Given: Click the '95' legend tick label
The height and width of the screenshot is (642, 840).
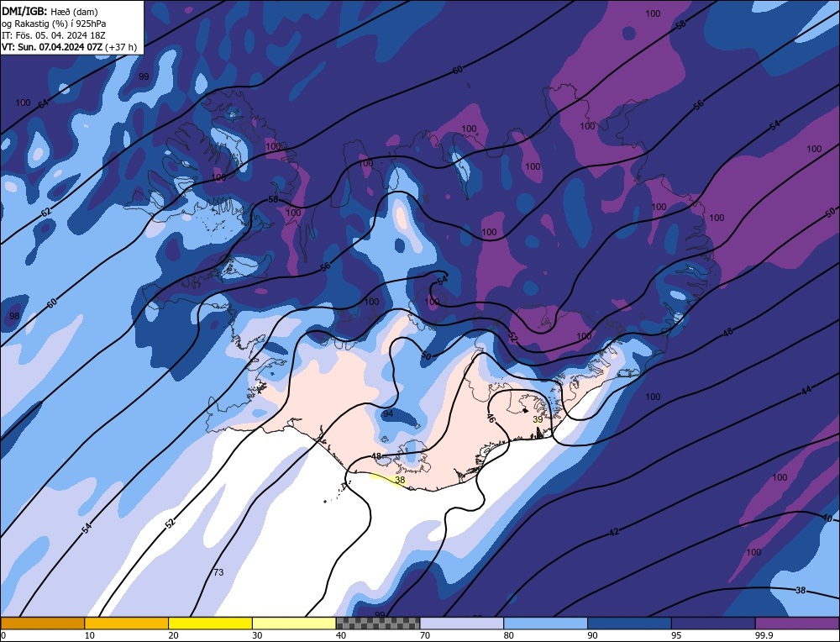Looking at the screenshot, I should pos(676,635).
